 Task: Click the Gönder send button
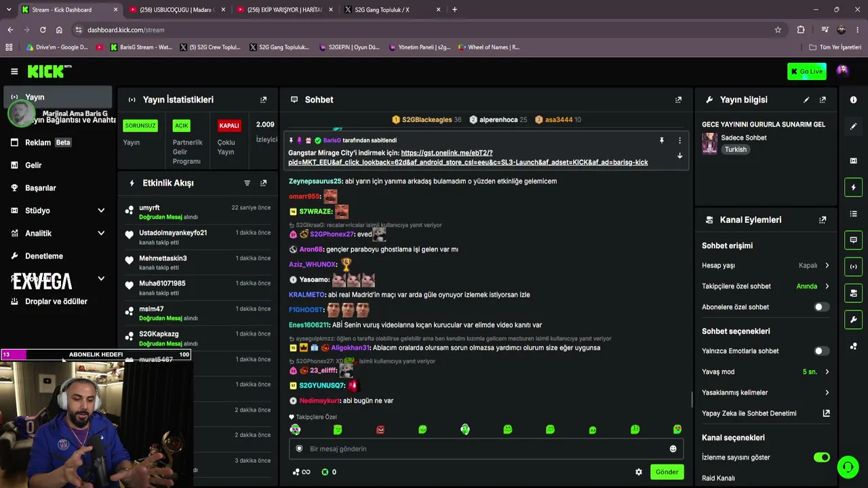667,472
